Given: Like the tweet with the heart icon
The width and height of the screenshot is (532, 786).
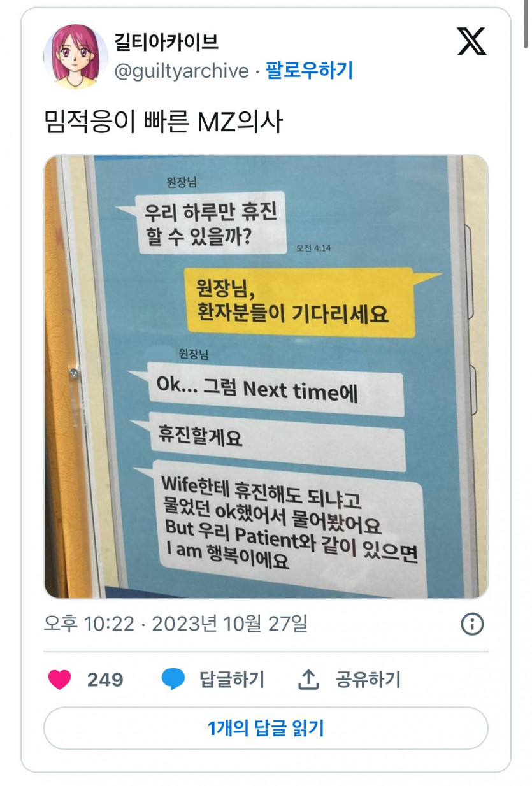Looking at the screenshot, I should tap(60, 680).
